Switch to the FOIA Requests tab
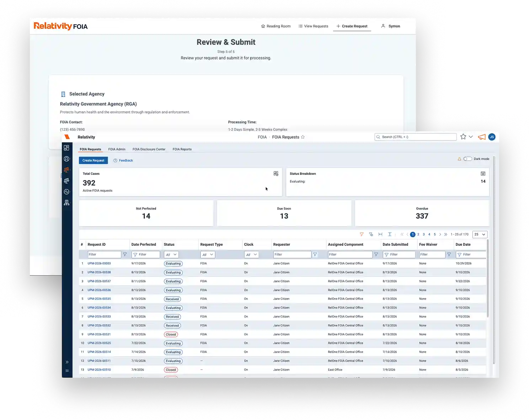The width and height of the screenshot is (529, 420). coord(90,149)
